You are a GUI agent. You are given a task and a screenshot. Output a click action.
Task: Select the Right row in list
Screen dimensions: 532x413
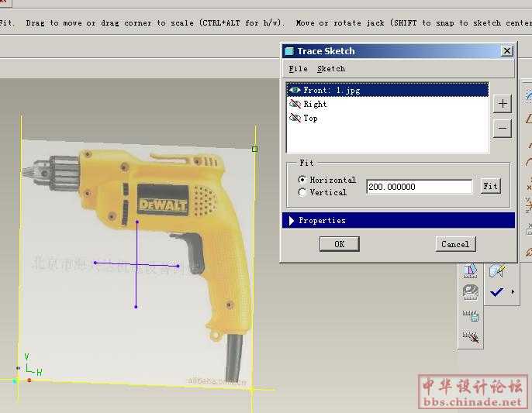pyautogui.click(x=388, y=104)
